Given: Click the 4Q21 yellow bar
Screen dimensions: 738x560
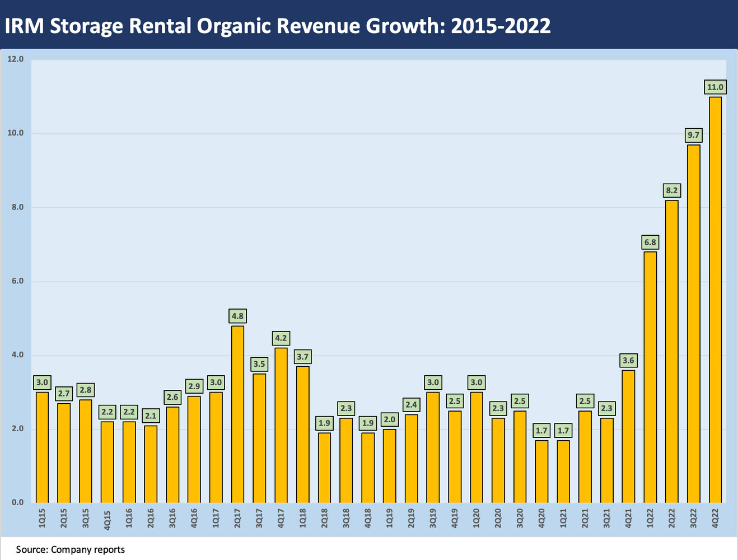Looking at the screenshot, I should (x=628, y=436).
